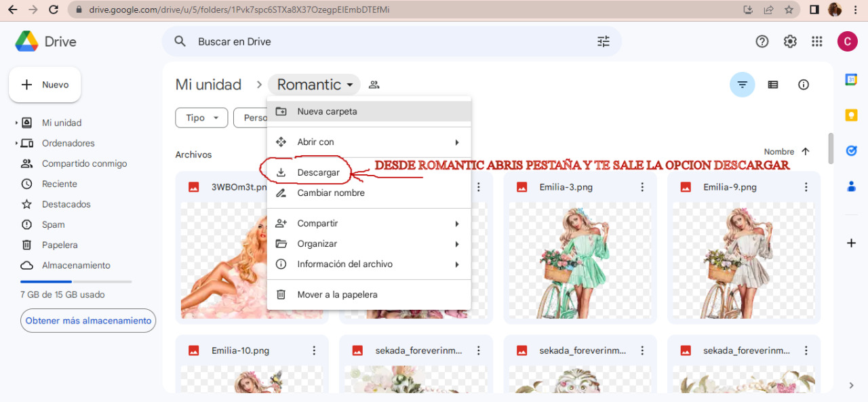Open Drive settings gear icon
This screenshot has width=868, height=402.
point(790,41)
